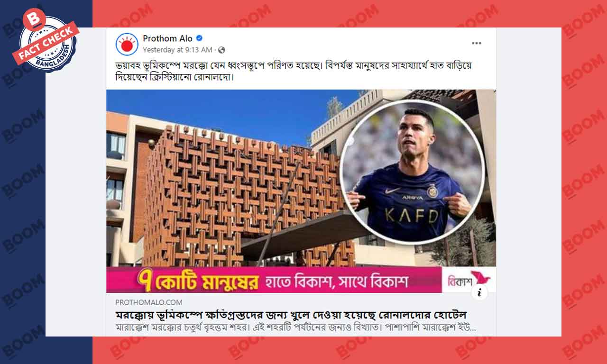This screenshot has width=607, height=364.
Task: Click the article description snippet text
Action: click(295, 328)
